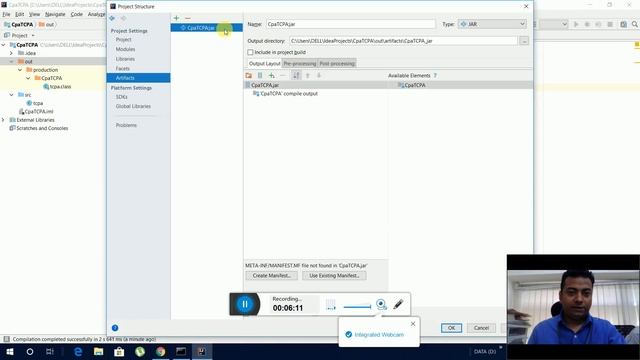Select Global Libraries under Platform Settings

coord(133,106)
